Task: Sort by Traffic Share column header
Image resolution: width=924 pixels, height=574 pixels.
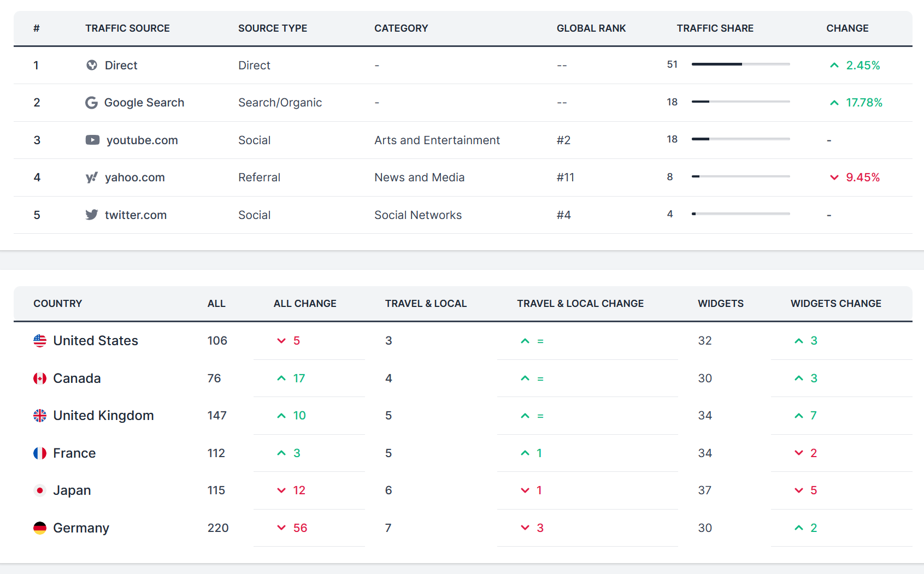Action: [715, 28]
